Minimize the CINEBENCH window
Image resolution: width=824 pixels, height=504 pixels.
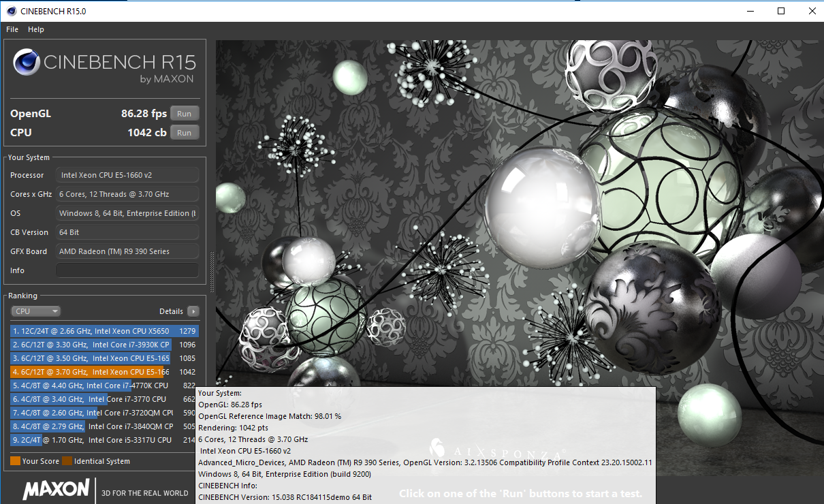(750, 11)
